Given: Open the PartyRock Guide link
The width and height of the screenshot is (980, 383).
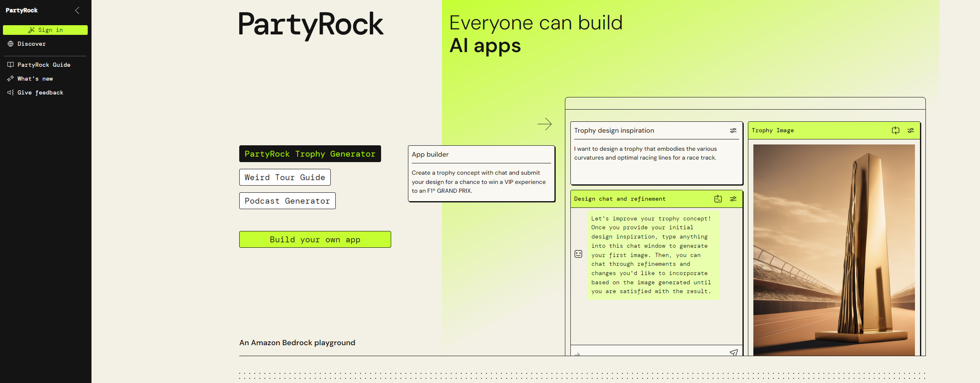Looking at the screenshot, I should (44, 65).
